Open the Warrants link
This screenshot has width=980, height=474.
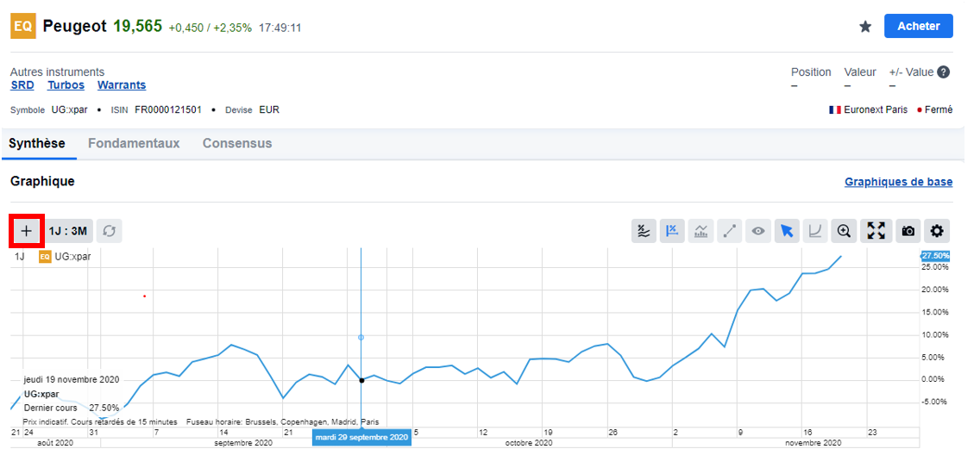coord(122,85)
